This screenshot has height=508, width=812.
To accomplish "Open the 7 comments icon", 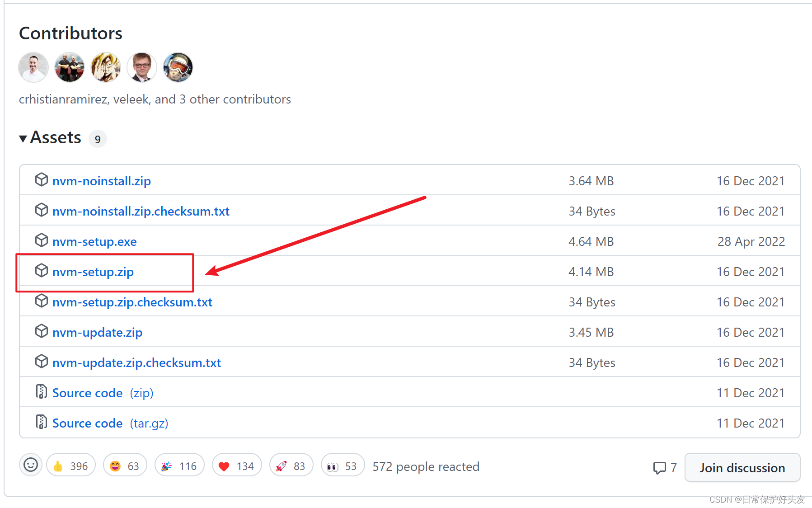I will [x=660, y=468].
